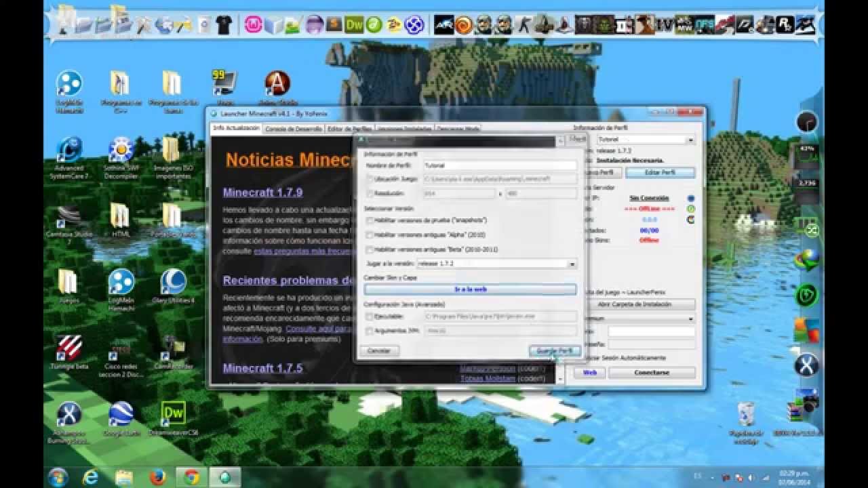Enable the Ejecutable checkbox

[x=370, y=317]
